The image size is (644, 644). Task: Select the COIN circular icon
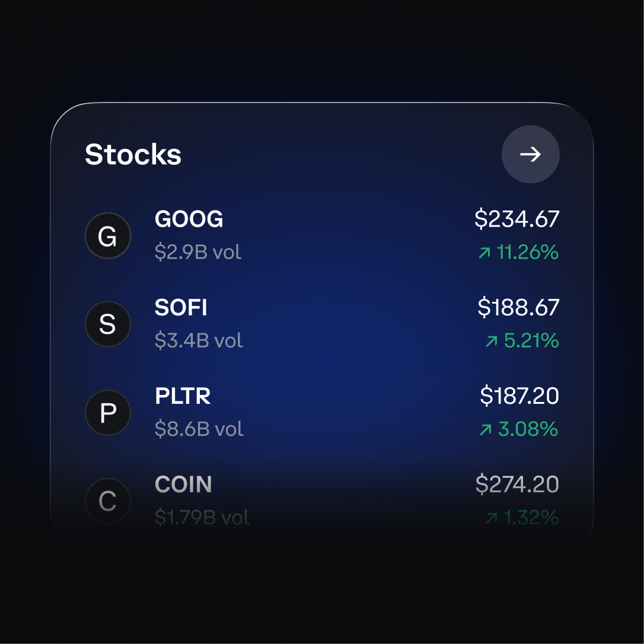[108, 500]
